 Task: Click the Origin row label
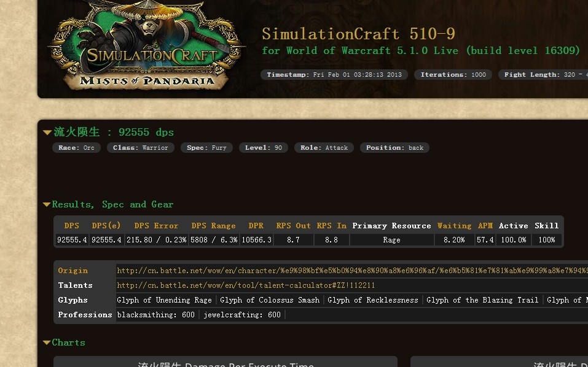click(73, 271)
